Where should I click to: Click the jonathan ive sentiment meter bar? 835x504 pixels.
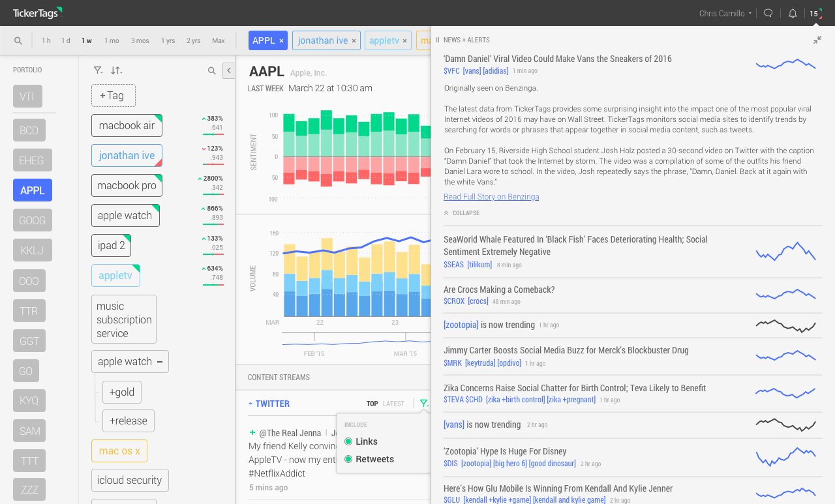(x=213, y=164)
